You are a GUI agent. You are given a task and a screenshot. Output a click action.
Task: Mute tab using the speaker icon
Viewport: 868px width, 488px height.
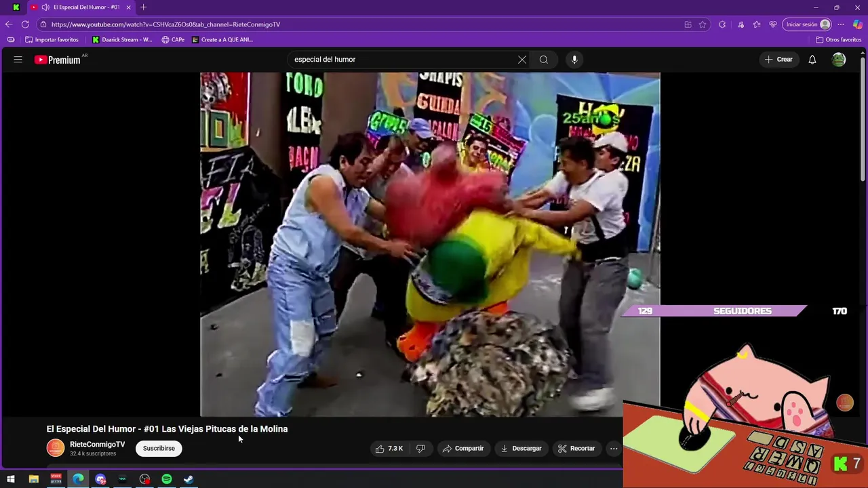click(x=45, y=7)
